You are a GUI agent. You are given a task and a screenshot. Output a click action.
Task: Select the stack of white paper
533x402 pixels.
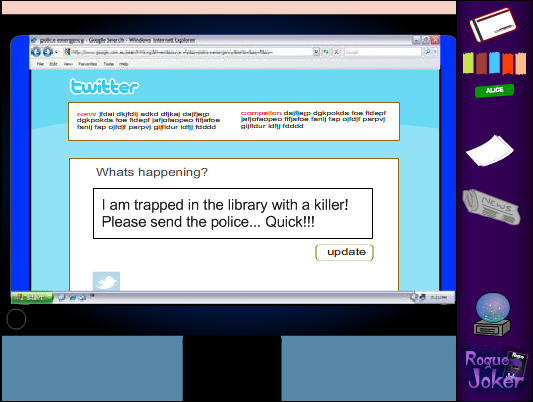(x=490, y=151)
